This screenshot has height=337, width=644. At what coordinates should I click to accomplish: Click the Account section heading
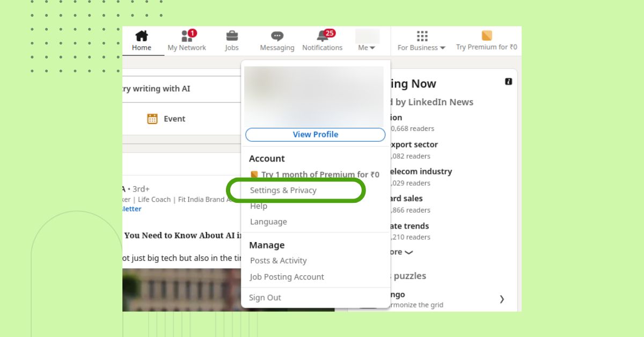click(x=267, y=159)
